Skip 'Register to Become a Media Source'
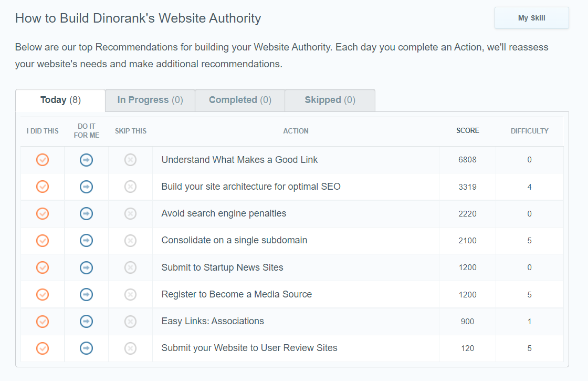This screenshot has height=381, width=588. click(x=131, y=294)
